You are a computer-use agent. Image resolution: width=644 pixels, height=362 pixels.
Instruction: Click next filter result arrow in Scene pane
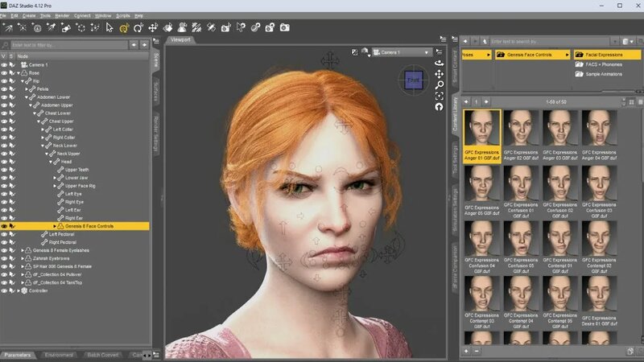tap(145, 45)
